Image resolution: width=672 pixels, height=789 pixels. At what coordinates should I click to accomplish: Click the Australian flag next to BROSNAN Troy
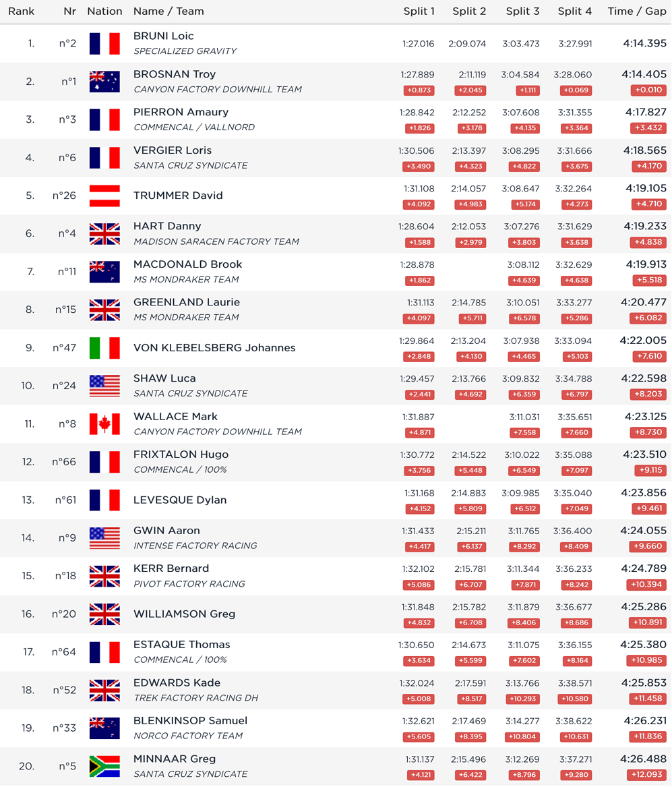[104, 82]
